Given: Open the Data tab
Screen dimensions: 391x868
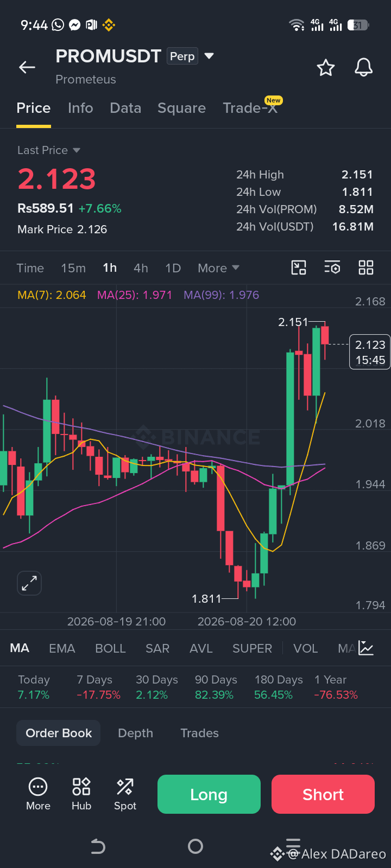Looking at the screenshot, I should click(125, 108).
